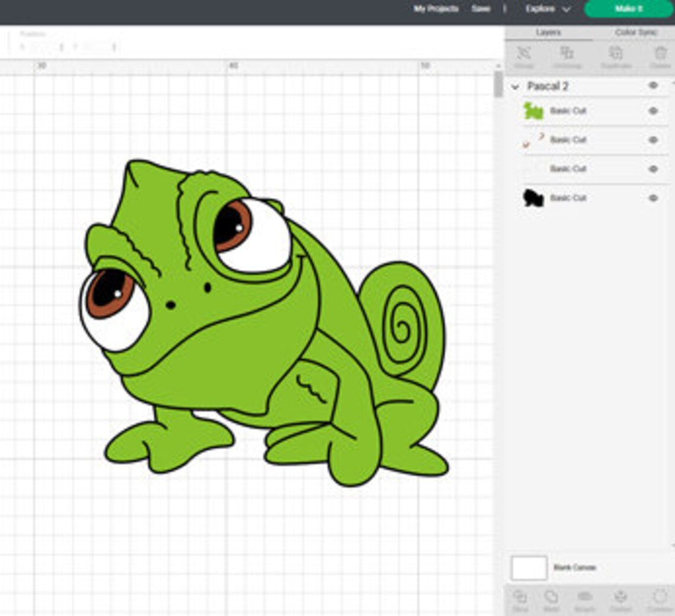Screen dimensions: 675x616
Task: Select the Weld tool
Action: coord(551,598)
